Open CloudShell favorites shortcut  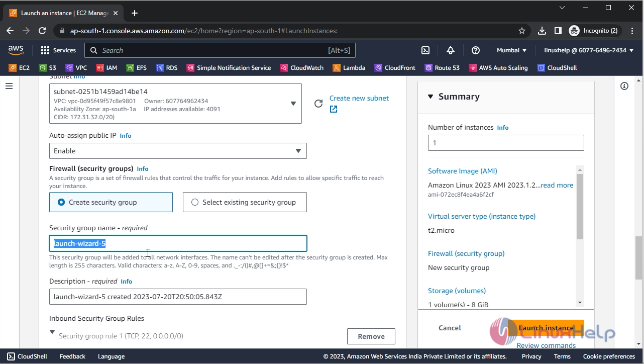click(x=557, y=68)
